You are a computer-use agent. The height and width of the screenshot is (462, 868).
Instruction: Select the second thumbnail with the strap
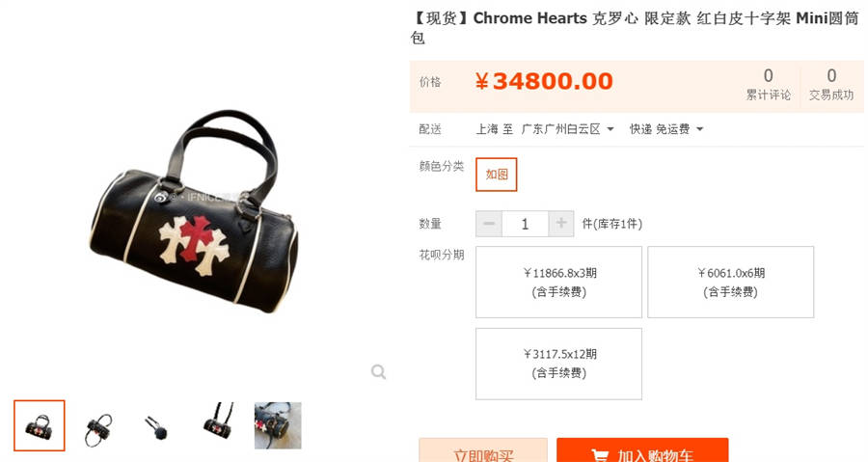(99, 427)
